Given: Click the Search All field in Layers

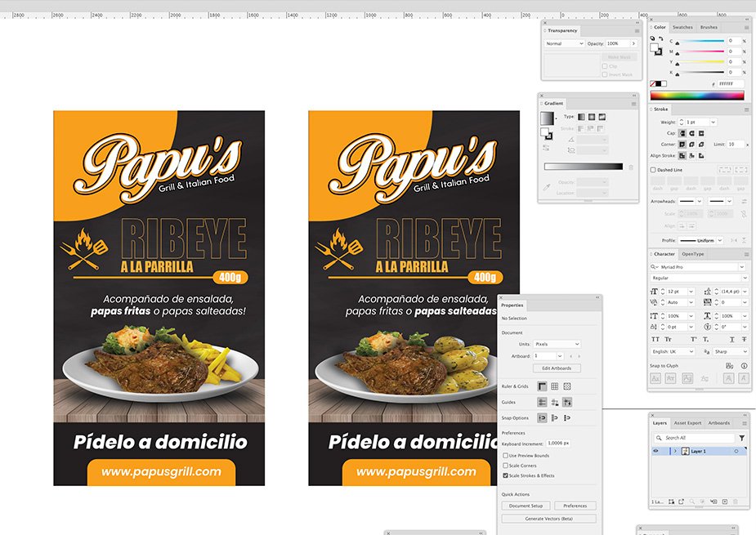Looking at the screenshot, I should click(695, 438).
